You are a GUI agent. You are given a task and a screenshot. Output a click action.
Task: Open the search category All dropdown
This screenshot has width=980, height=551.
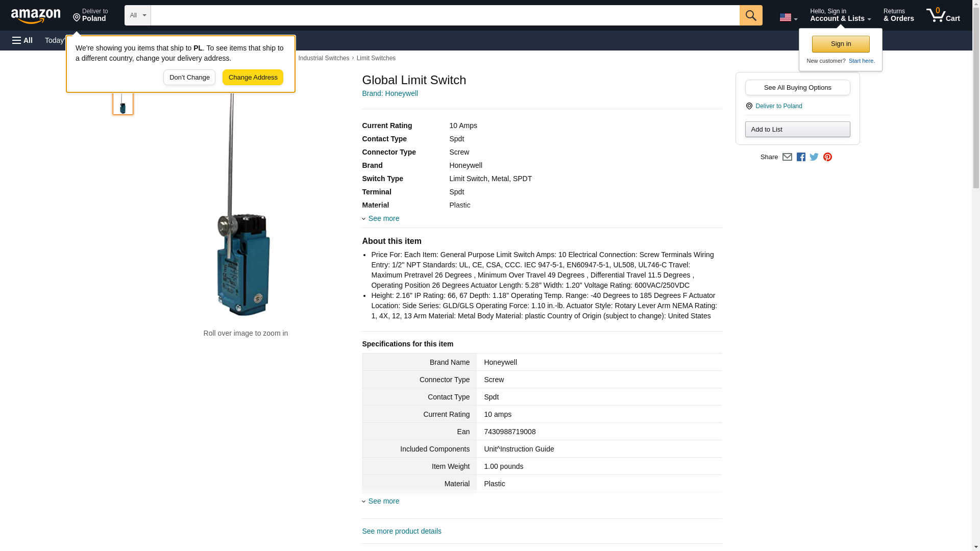137,15
